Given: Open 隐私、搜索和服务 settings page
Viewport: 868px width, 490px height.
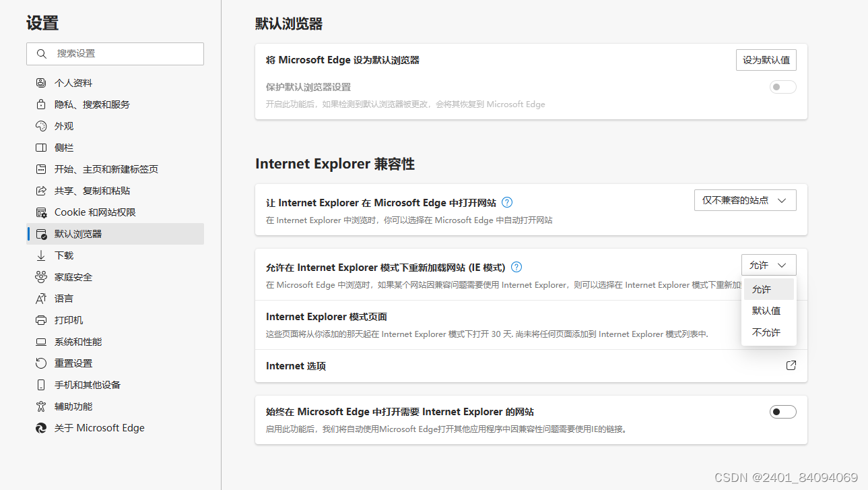Looking at the screenshot, I should coord(115,104).
